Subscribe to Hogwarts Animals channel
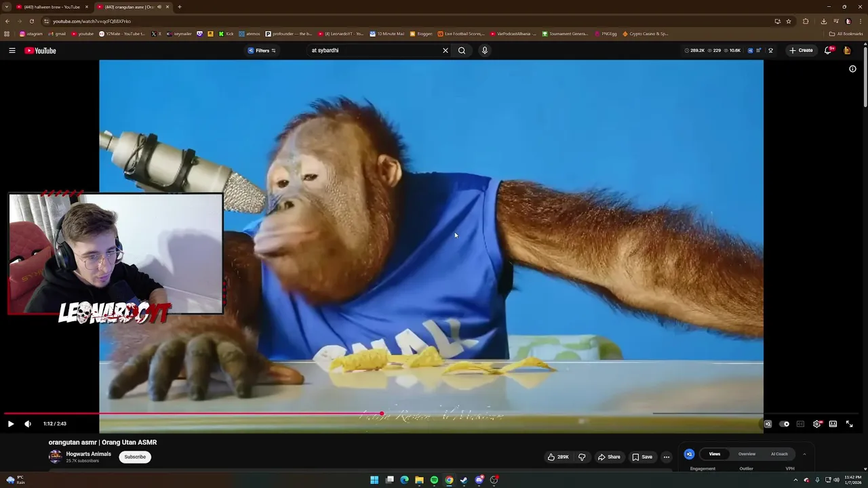 coord(135,457)
